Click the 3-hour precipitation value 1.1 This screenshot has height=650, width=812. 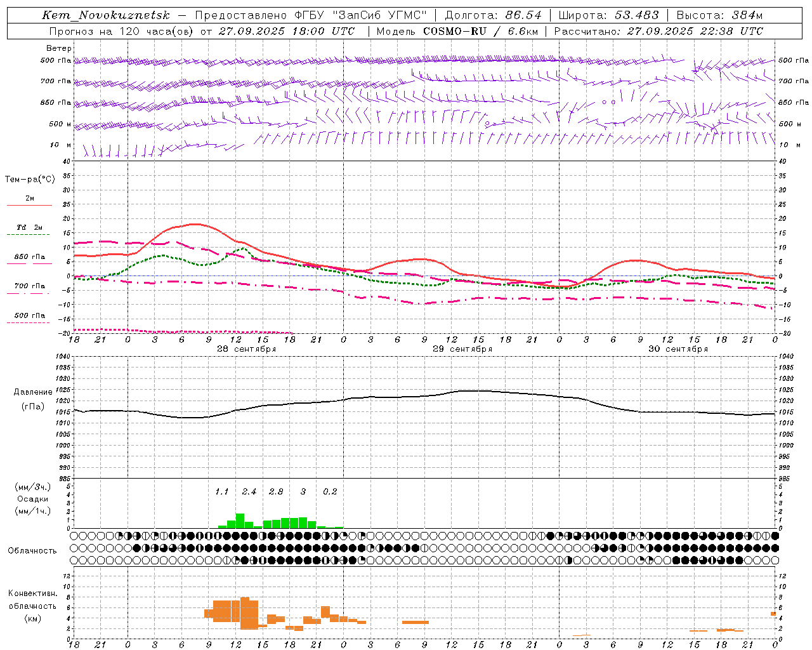(221, 491)
